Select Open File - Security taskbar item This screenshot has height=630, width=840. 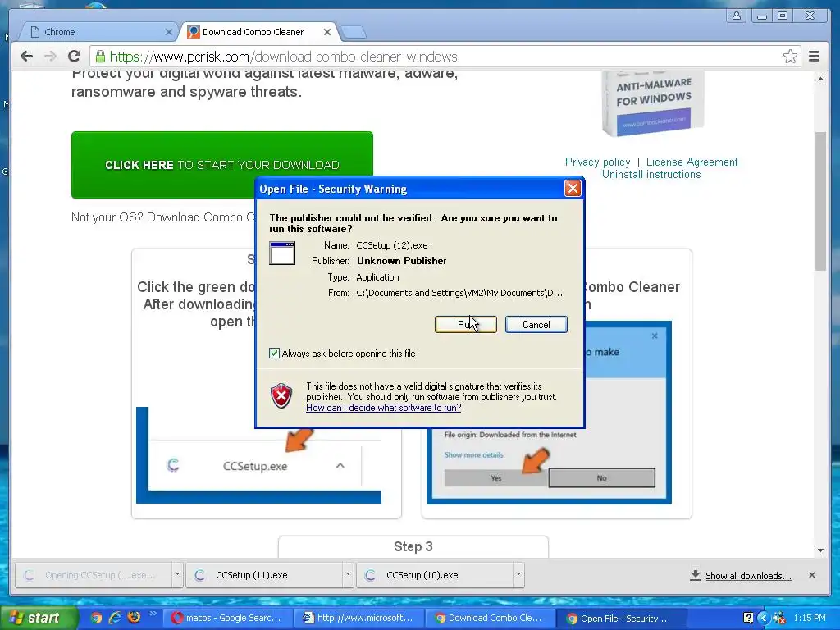click(x=622, y=619)
